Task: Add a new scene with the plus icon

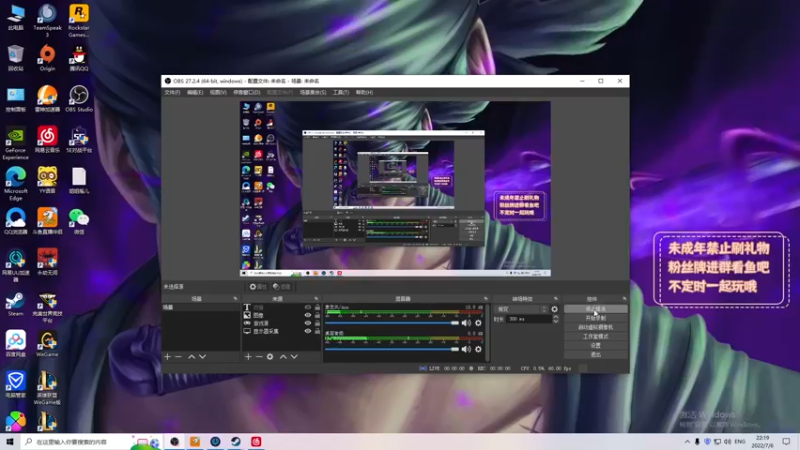Action: 167,357
